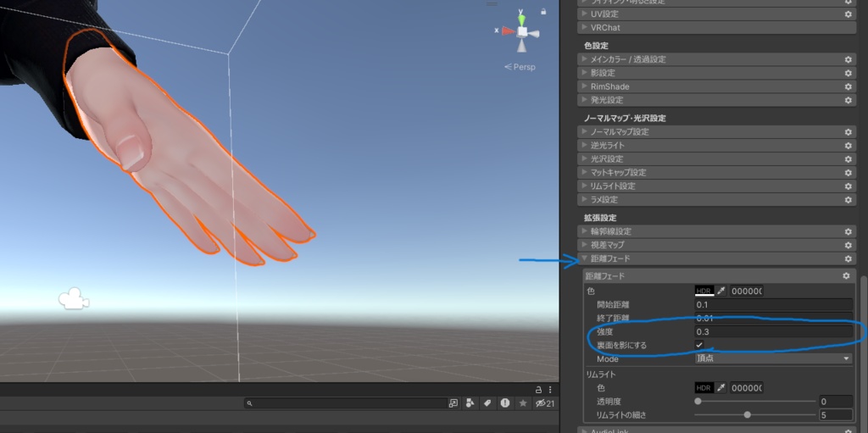Search by label tag icon
Viewport: 868px width, 433px height.
click(487, 403)
